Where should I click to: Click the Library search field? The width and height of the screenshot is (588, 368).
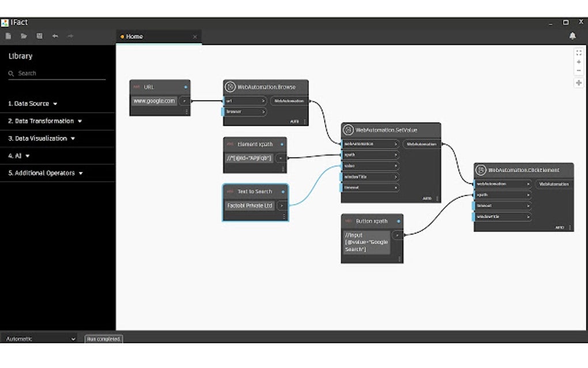(x=55, y=73)
